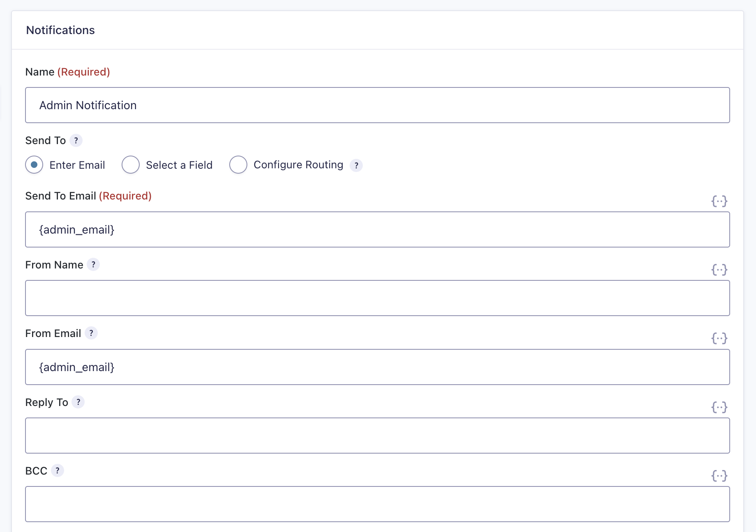Click the Select a Field label
This screenshot has height=532, width=756.
(x=179, y=165)
